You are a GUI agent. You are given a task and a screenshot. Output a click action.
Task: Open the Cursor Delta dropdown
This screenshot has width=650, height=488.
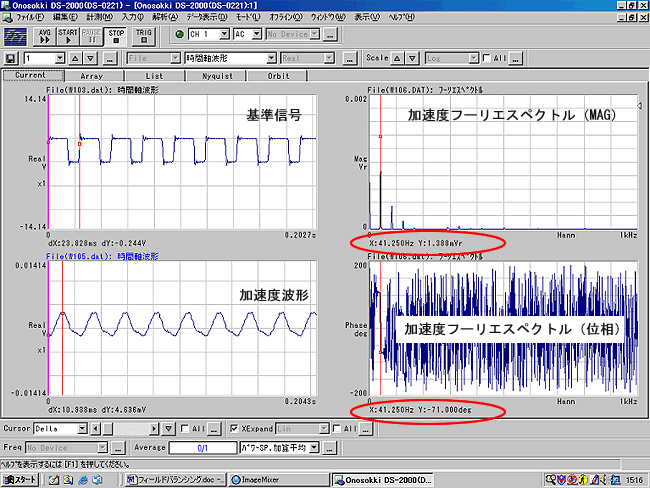click(x=82, y=428)
